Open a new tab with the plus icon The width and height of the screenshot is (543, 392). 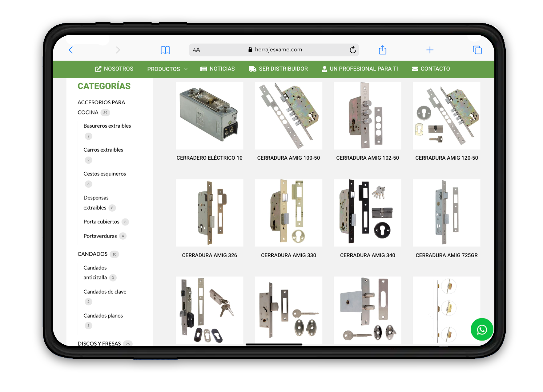(430, 50)
